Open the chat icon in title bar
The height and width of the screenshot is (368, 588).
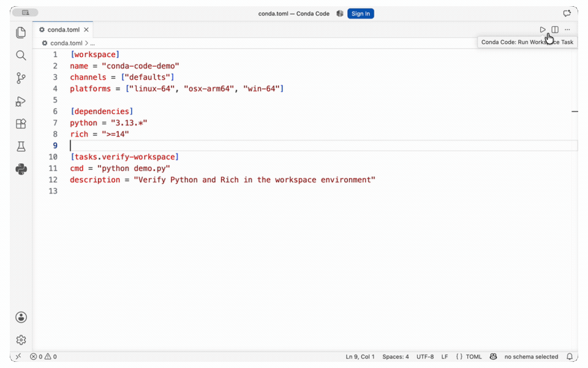(x=567, y=13)
